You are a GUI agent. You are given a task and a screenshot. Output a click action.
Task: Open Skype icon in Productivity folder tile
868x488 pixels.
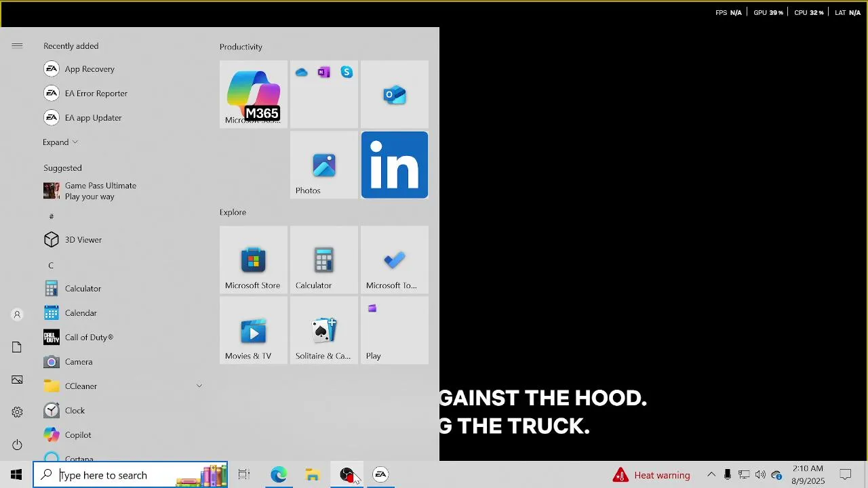(347, 72)
